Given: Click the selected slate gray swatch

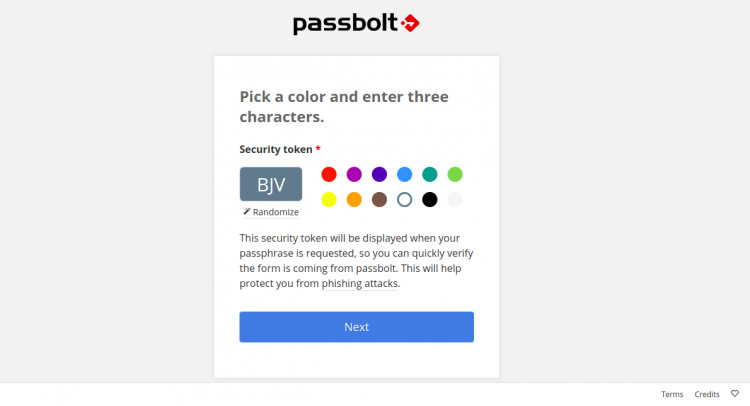Looking at the screenshot, I should (404, 199).
